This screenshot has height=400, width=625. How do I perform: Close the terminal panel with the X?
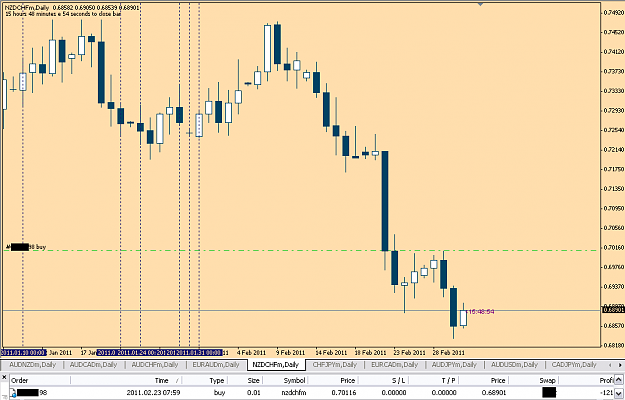point(4,377)
